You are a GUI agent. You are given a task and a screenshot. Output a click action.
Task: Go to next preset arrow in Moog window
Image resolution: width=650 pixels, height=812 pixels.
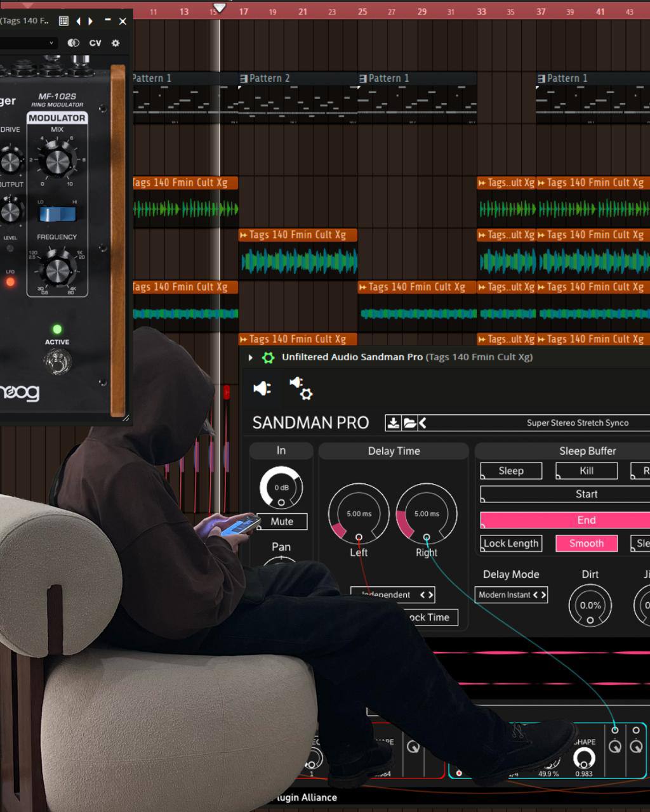(x=91, y=21)
